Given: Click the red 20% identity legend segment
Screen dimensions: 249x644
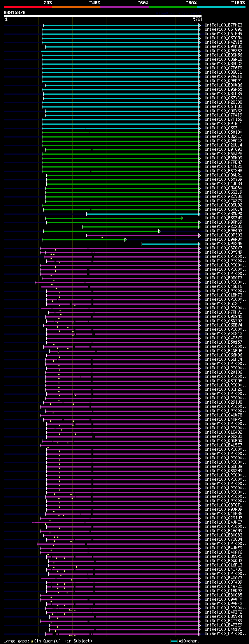Looking at the screenshot, I should coord(28,7).
